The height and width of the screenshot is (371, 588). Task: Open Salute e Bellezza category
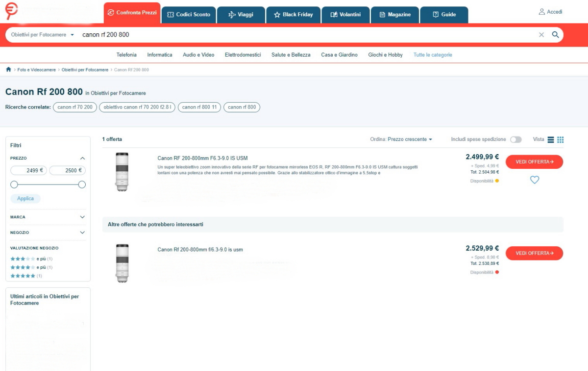(x=291, y=55)
